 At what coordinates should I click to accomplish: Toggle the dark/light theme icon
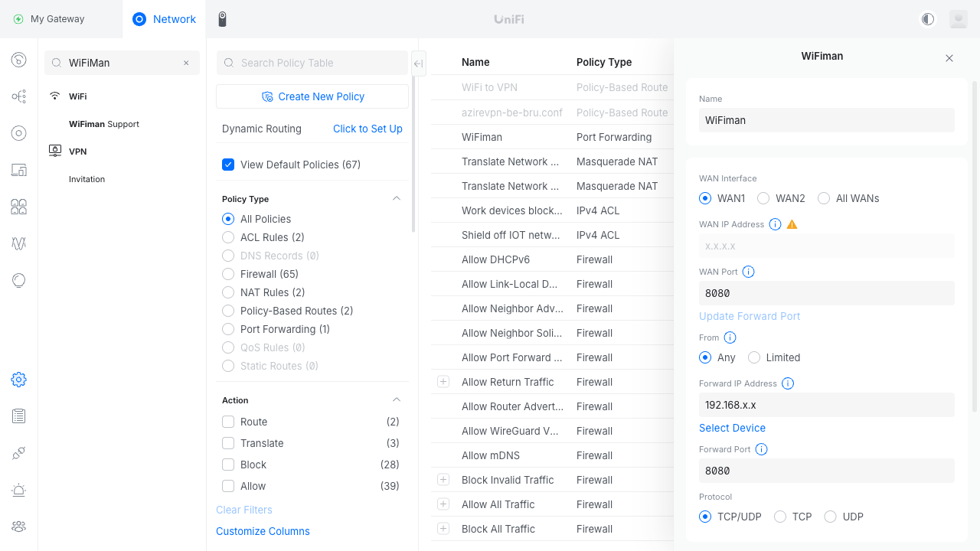(x=928, y=19)
